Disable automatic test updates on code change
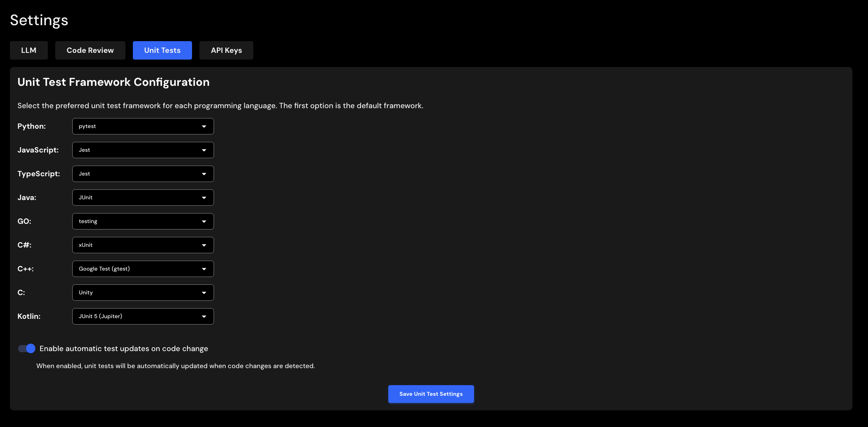 [x=26, y=349]
